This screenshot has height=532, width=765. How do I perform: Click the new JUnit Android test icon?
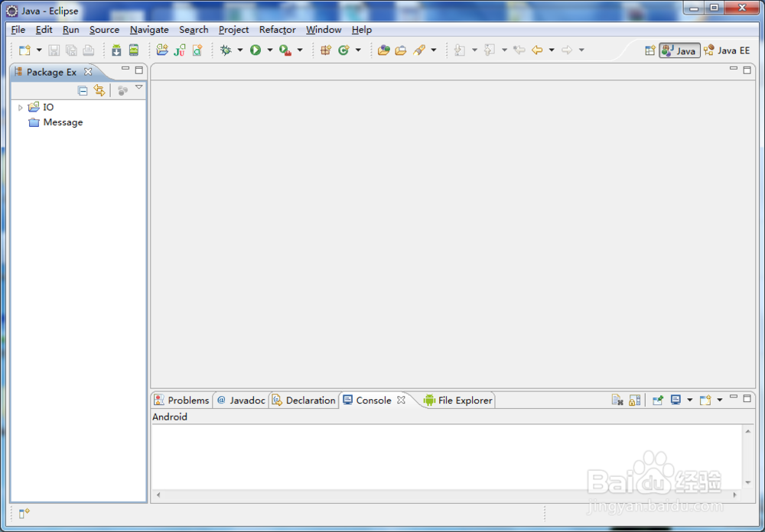click(x=180, y=50)
